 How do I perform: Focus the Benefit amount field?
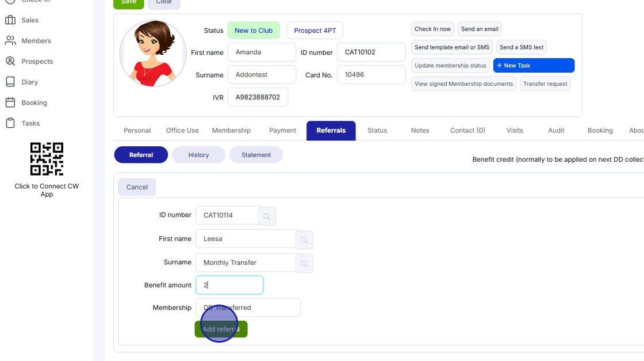(229, 285)
